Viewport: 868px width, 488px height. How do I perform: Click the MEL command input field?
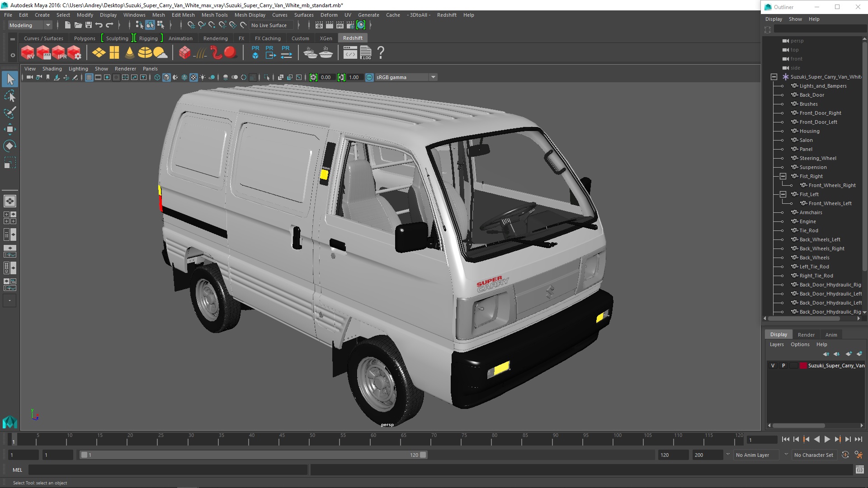(168, 470)
